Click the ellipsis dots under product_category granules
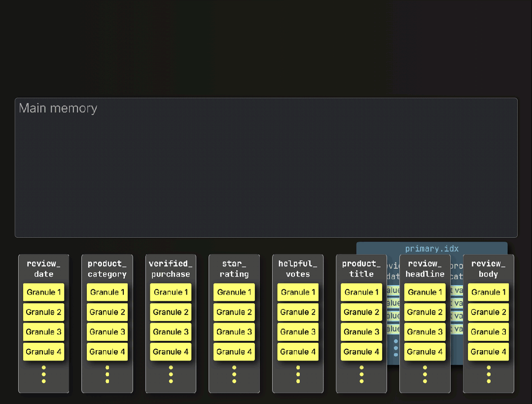Screen dimensions: 532x404 tap(107, 374)
